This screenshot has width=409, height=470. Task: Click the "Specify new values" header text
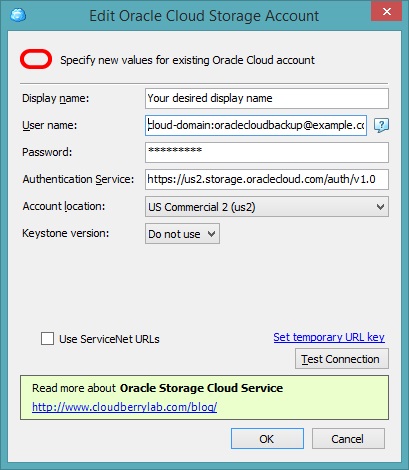[x=187, y=60]
